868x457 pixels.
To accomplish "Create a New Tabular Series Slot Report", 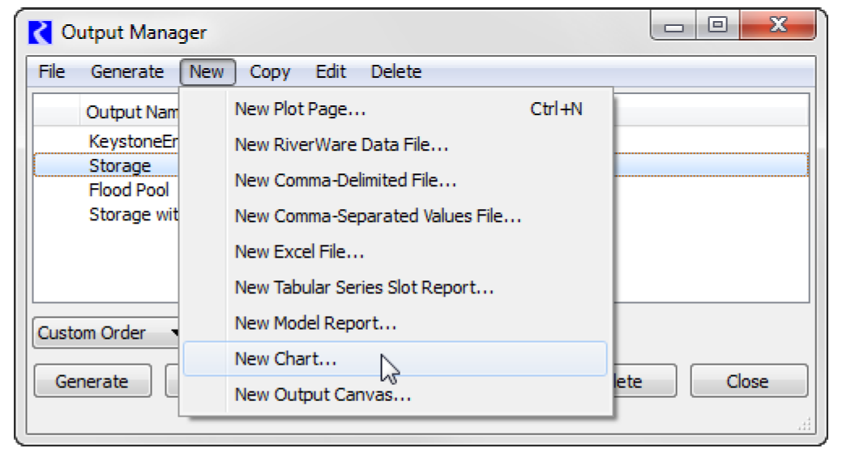I will coord(364,288).
